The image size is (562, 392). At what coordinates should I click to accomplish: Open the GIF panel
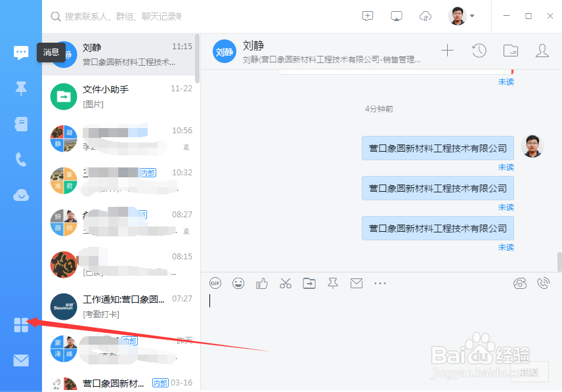[x=215, y=283]
